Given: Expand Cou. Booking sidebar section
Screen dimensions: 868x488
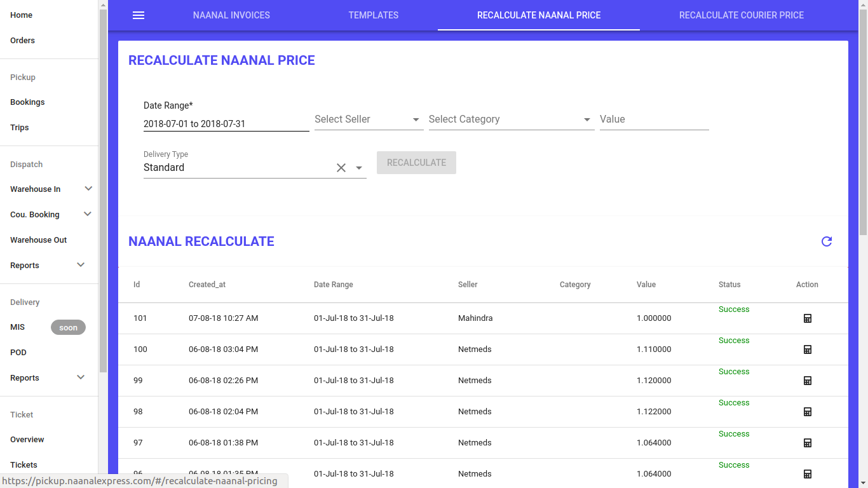Looking at the screenshot, I should [x=88, y=214].
